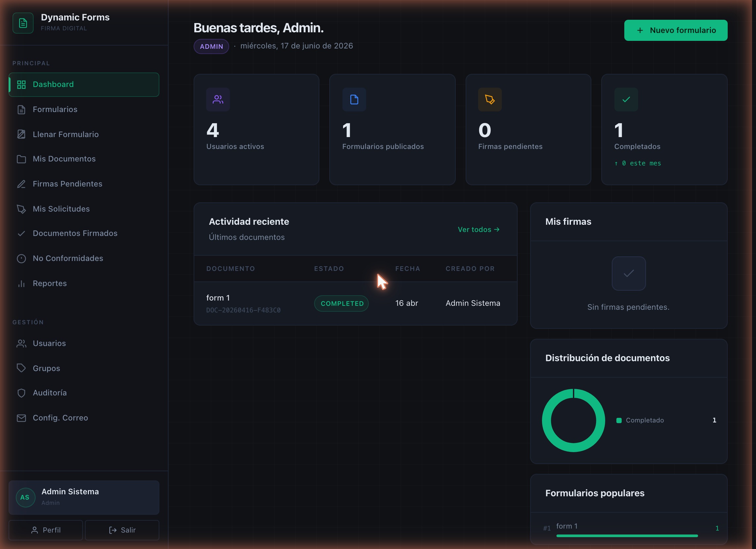This screenshot has width=756, height=549.
Task: Click the Firmas Pendientes pencil icon
Action: click(x=21, y=184)
